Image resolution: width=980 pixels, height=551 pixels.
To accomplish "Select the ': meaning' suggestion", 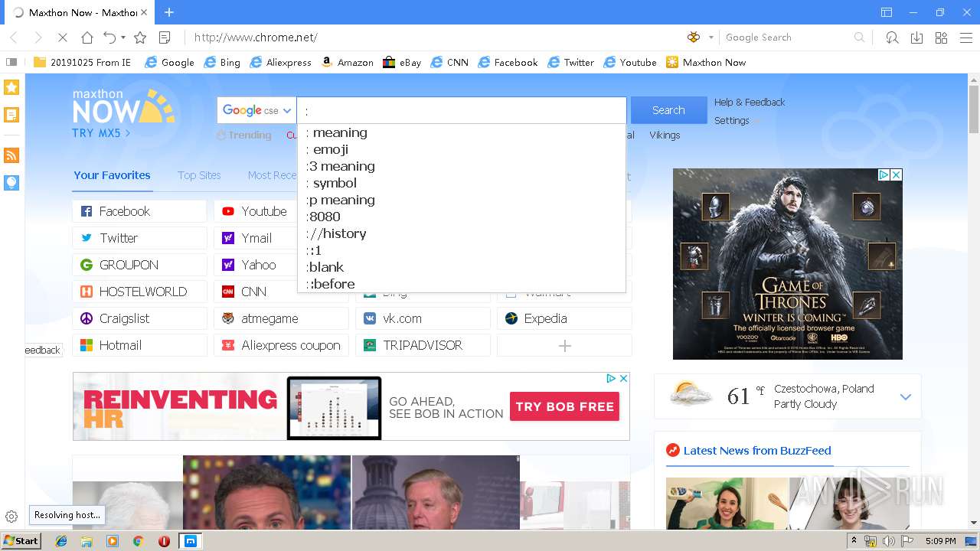I will (x=462, y=132).
